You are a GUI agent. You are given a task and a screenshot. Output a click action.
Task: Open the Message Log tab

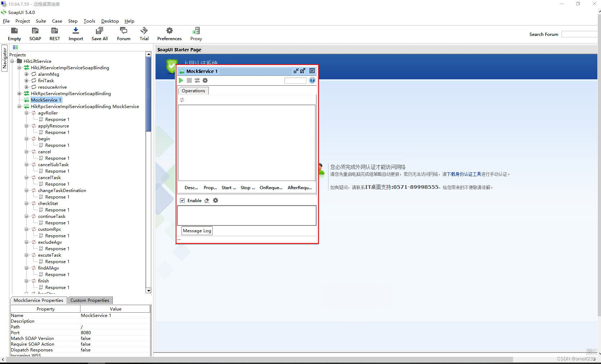[197, 231]
